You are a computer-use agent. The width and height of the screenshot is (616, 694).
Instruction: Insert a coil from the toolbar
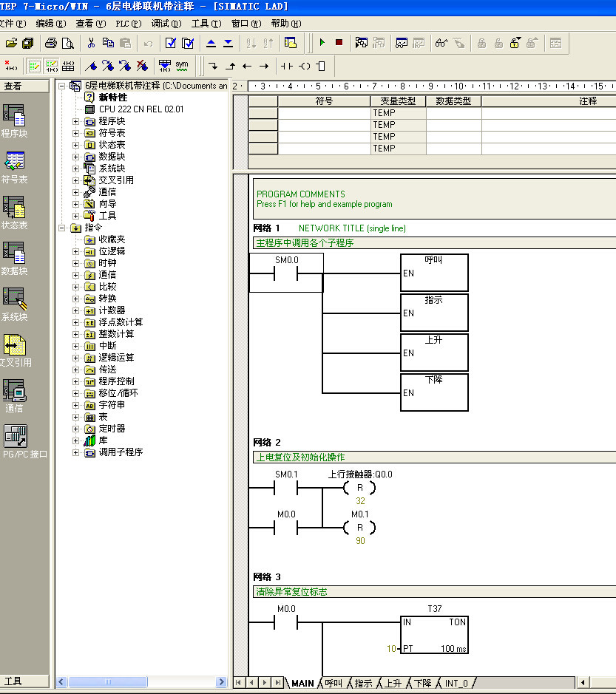(x=304, y=66)
